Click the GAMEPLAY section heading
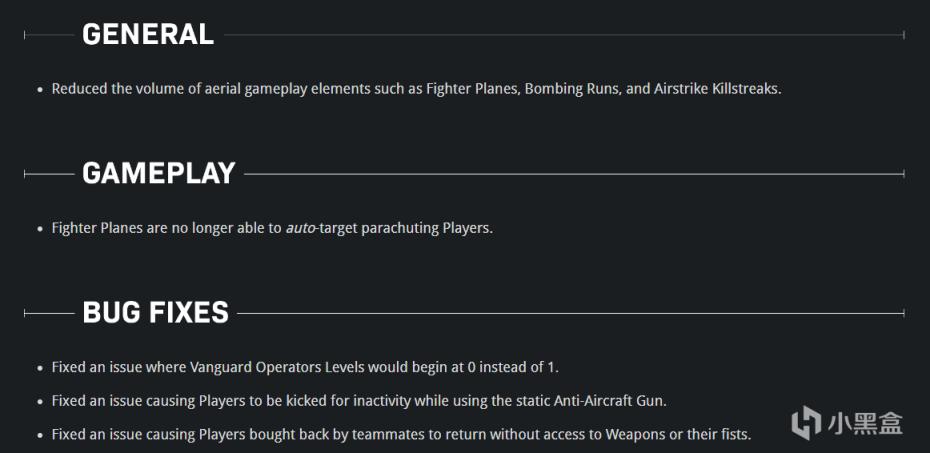Screen dimensions: 930x453 coord(158,174)
